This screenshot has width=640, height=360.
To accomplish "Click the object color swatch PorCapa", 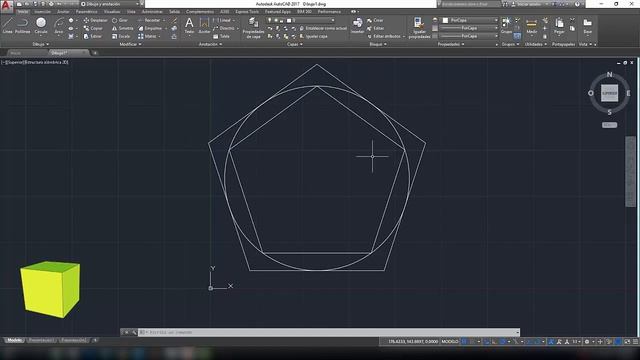I will pyautogui.click(x=445, y=20).
